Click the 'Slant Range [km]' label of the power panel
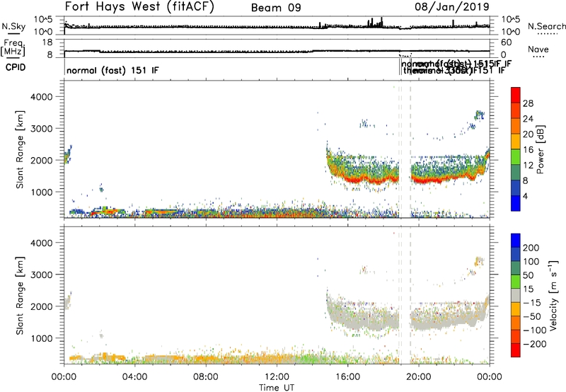The width and height of the screenshot is (566, 392). 20,149
